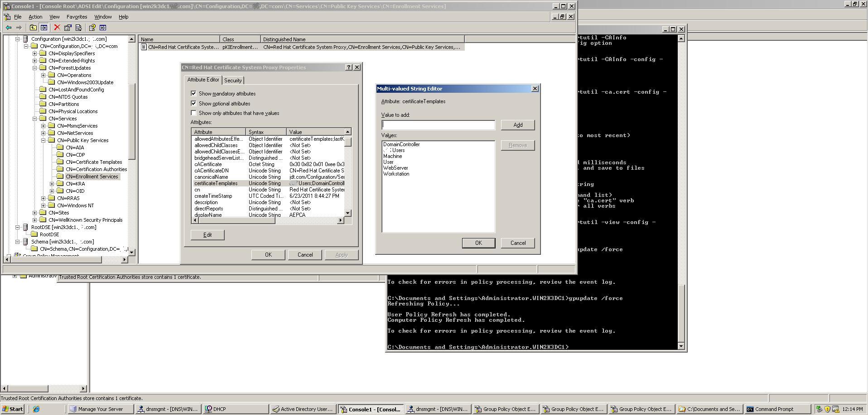Screen dimensions: 868x415
Task: Open Properties via the toolbar icon
Action: pyautogui.click(x=68, y=28)
